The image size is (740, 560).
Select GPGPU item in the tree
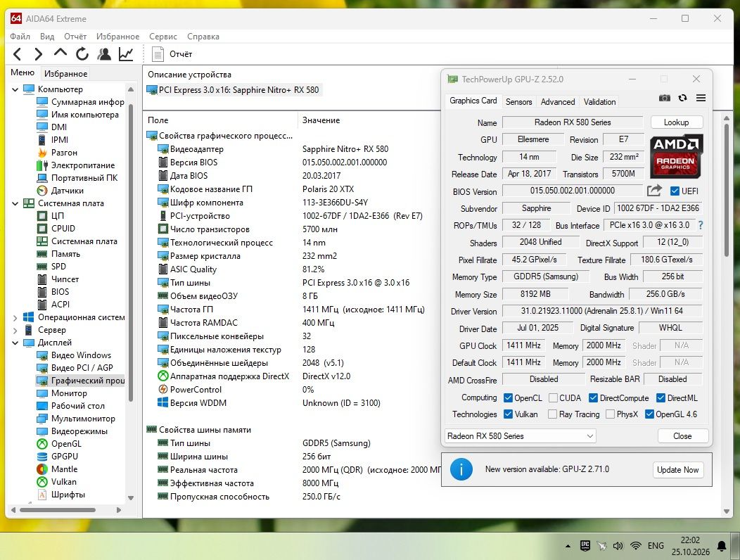64,457
